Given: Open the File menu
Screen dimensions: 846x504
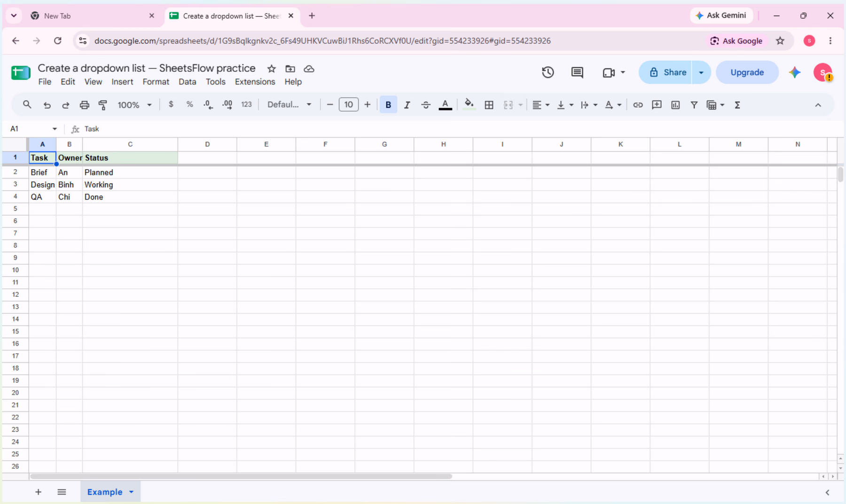Looking at the screenshot, I should (x=45, y=82).
